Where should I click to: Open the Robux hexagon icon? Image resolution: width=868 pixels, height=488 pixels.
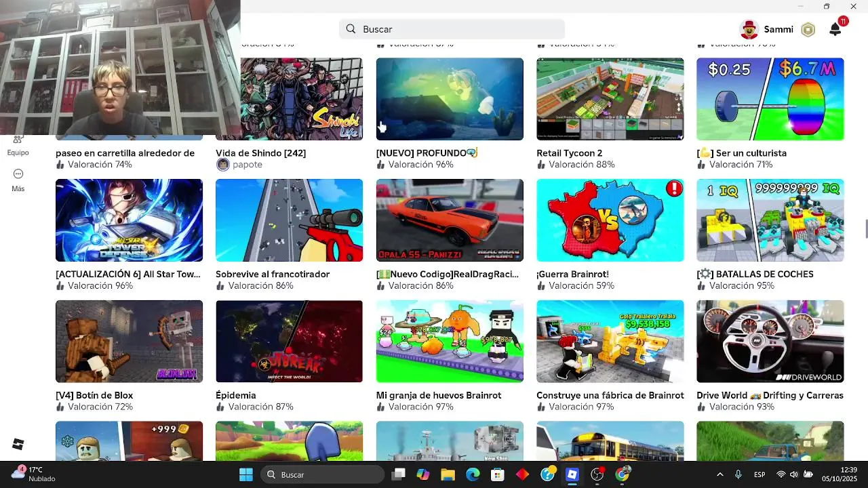click(808, 29)
